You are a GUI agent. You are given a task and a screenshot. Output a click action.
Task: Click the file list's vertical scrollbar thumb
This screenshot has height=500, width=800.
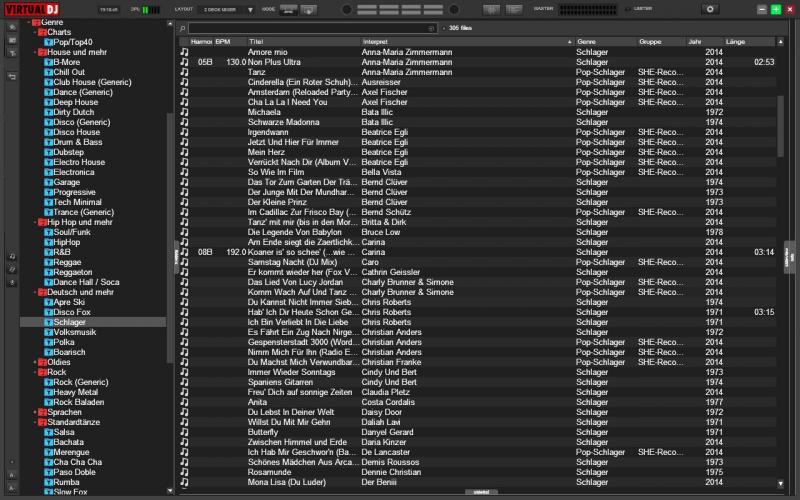pos(780,126)
